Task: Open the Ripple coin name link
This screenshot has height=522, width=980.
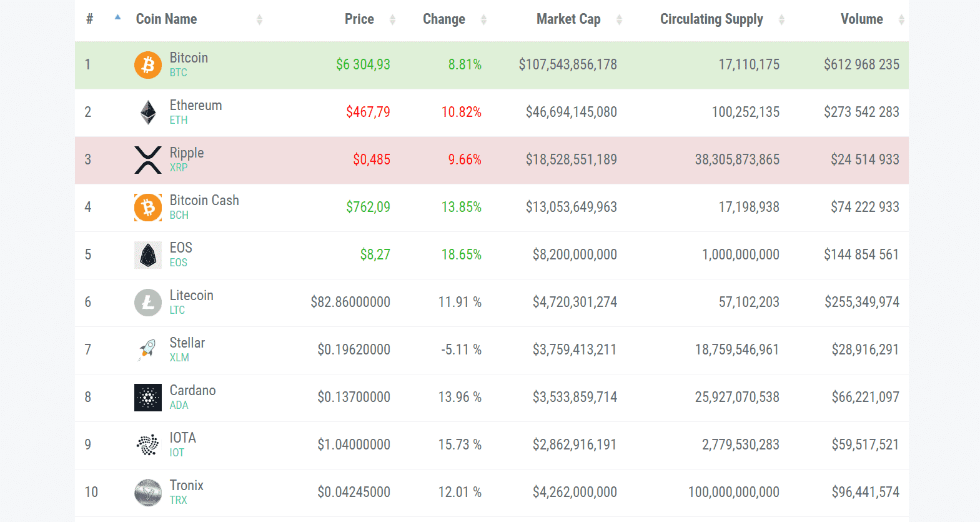Action: (187, 153)
